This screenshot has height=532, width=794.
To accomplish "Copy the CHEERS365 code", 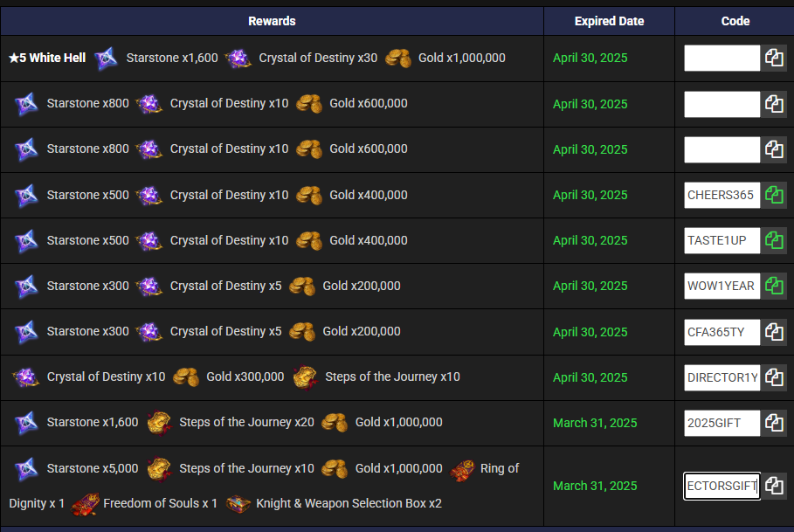I will [x=774, y=195].
